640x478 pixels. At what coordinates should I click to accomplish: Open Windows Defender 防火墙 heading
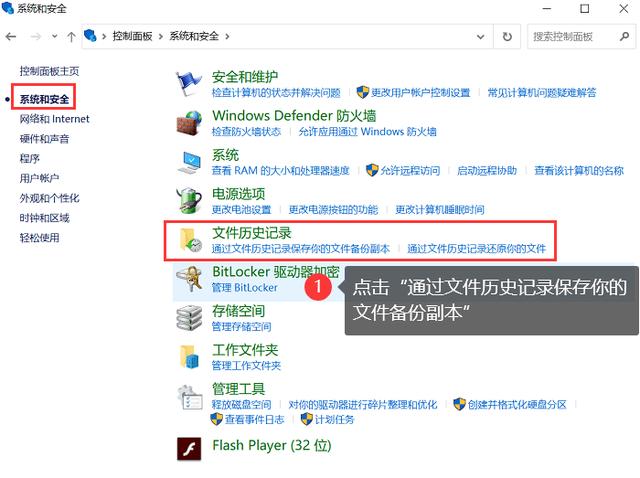[294, 116]
